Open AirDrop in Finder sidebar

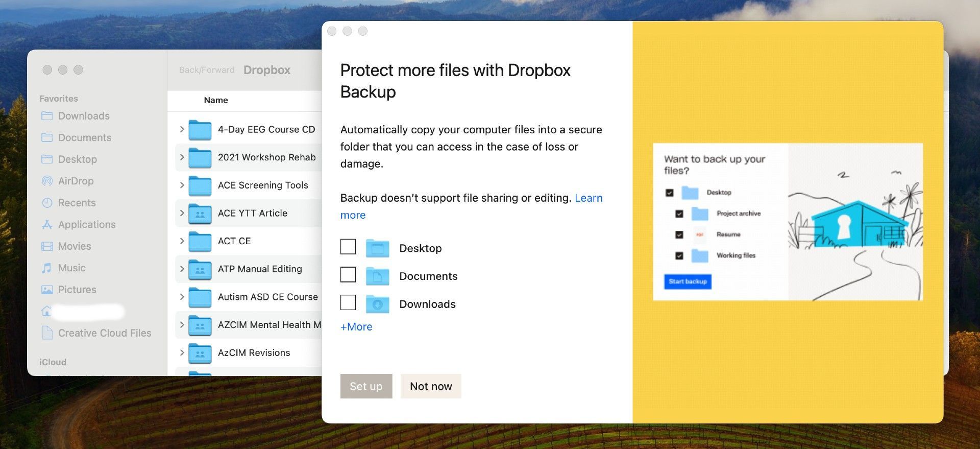(x=76, y=181)
